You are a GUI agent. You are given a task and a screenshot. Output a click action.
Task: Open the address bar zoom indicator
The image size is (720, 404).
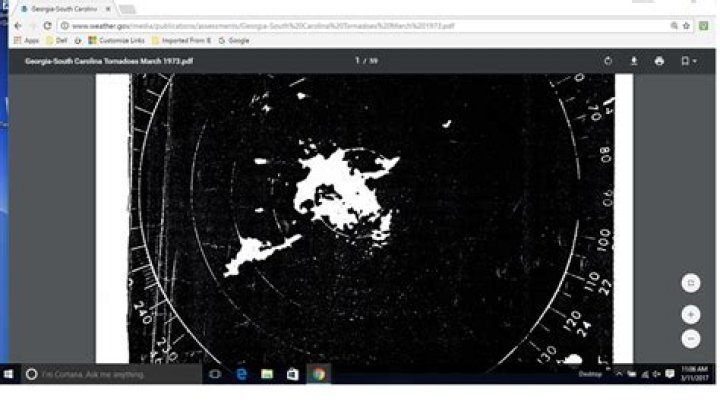[x=674, y=26]
